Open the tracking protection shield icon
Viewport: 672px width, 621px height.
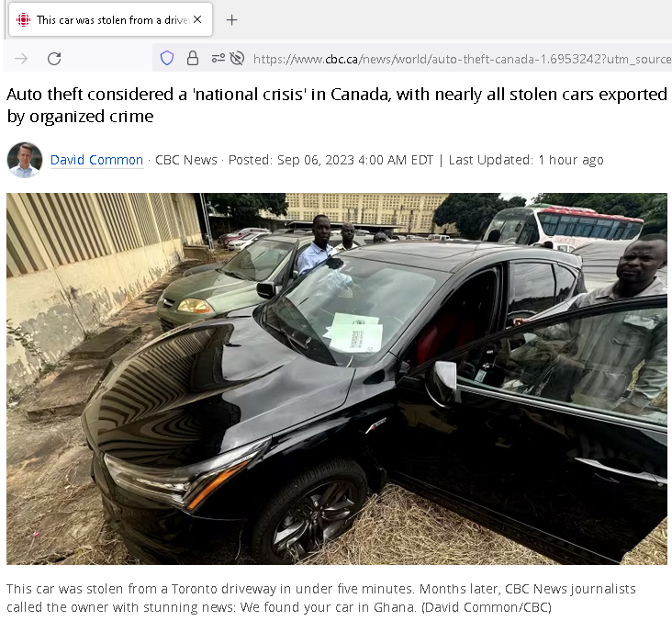(167, 58)
